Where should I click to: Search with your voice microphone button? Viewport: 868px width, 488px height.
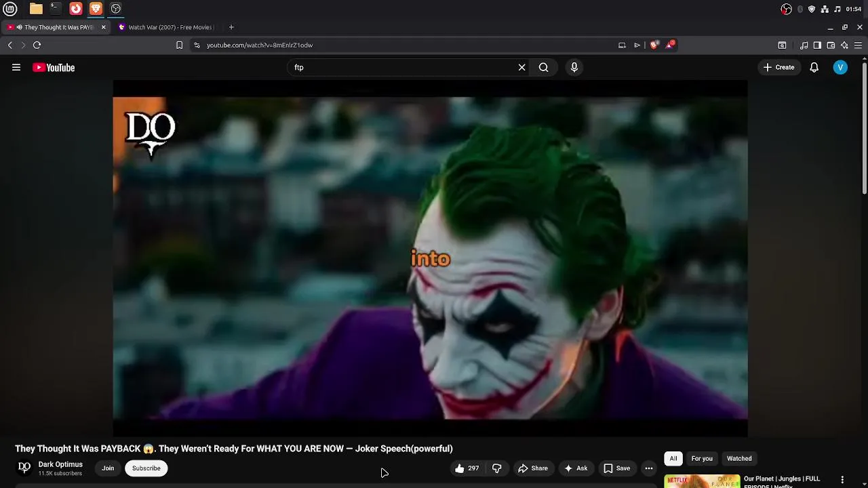click(574, 68)
